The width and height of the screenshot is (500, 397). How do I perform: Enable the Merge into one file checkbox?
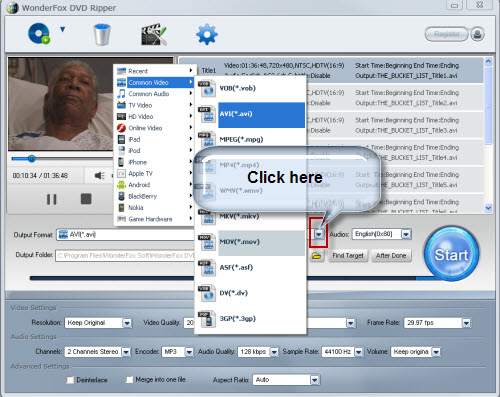(x=129, y=379)
